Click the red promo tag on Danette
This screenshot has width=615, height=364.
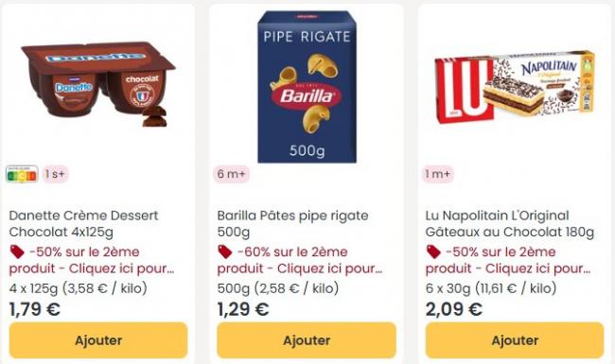[17, 251]
